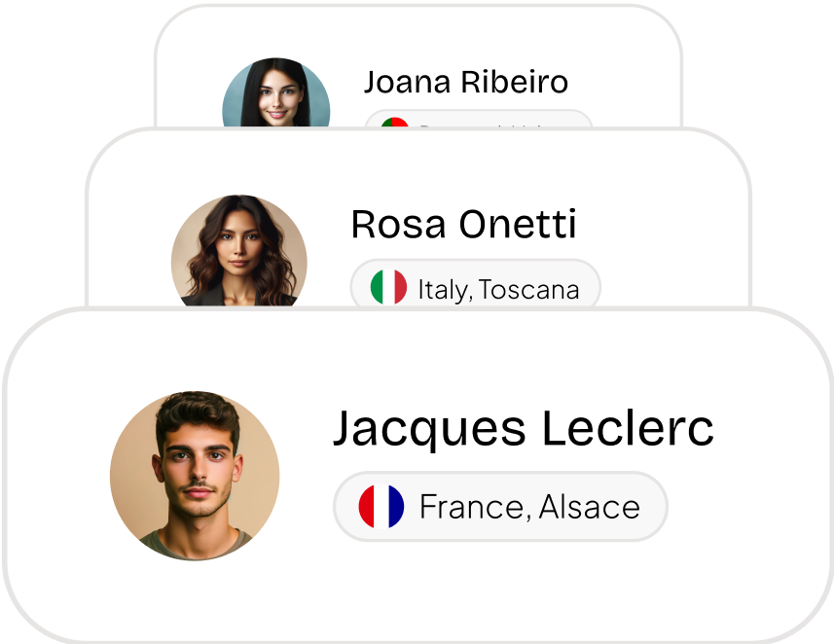
Task: Click empty space right of Joana Ribeiro's name
Action: [x=623, y=83]
